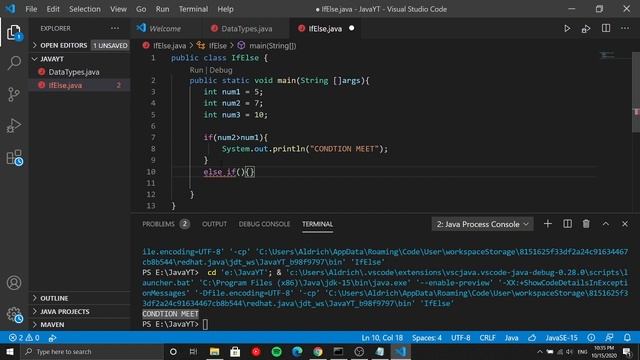The height and width of the screenshot is (360, 640).
Task: Change UTF-8 encoding in status bar
Action: click(460, 338)
